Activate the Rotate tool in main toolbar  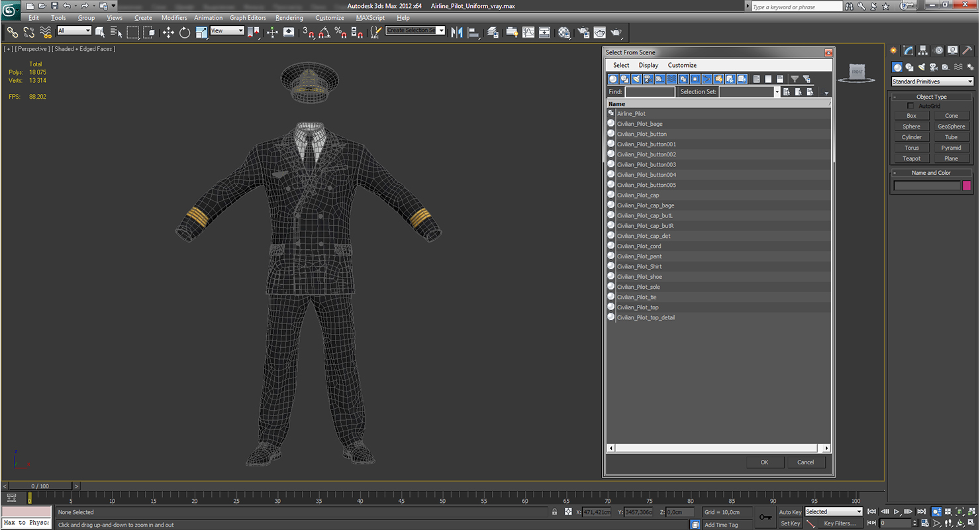click(185, 32)
